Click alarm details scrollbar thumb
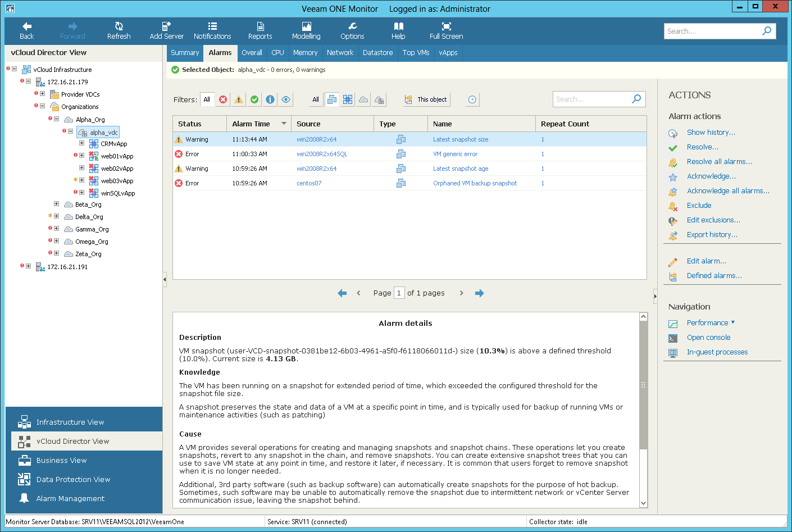 pos(643,385)
